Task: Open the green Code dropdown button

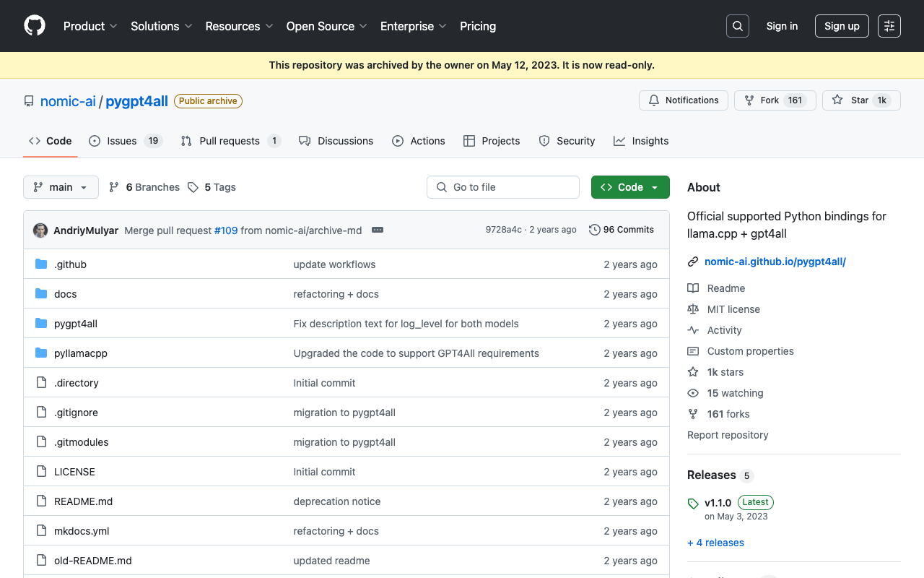Action: pyautogui.click(x=630, y=187)
